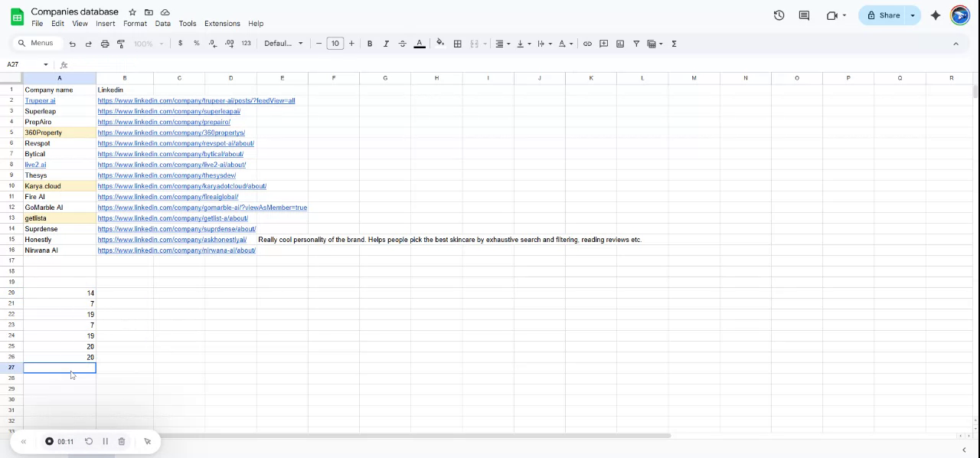Open the Google Sheets home logo
The height and width of the screenshot is (458, 980).
[x=17, y=17]
